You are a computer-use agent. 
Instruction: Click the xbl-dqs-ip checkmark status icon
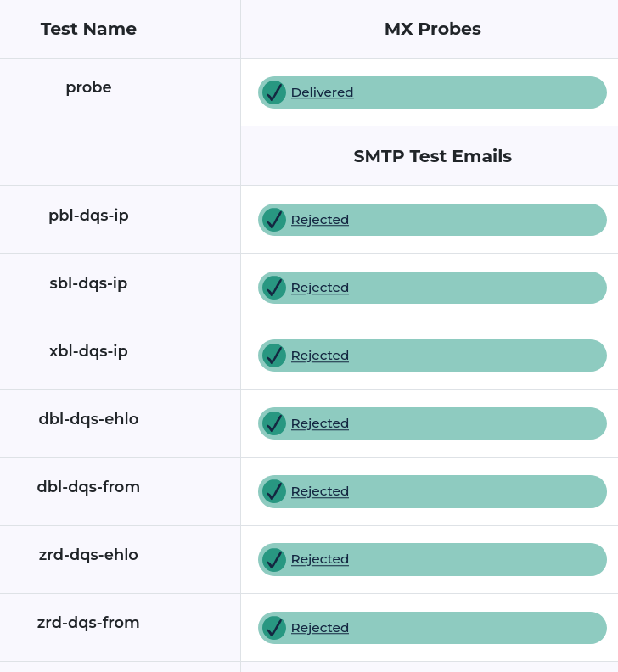point(273,356)
